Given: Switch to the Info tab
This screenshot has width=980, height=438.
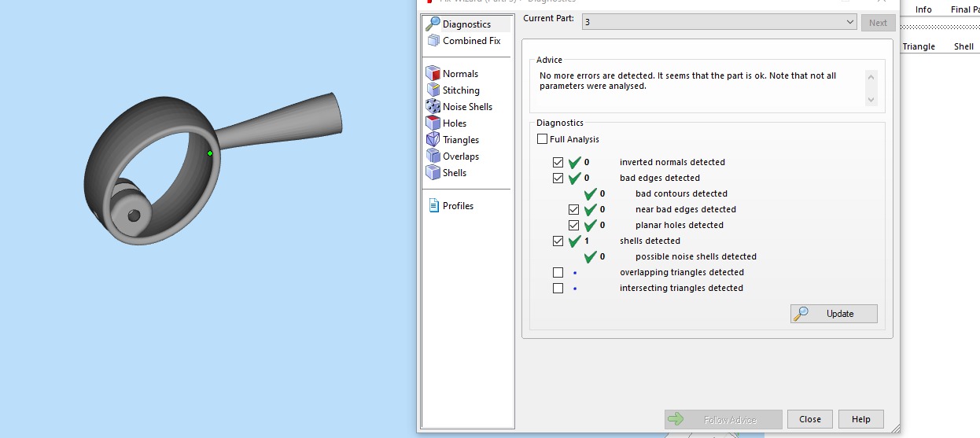Looking at the screenshot, I should (923, 9).
